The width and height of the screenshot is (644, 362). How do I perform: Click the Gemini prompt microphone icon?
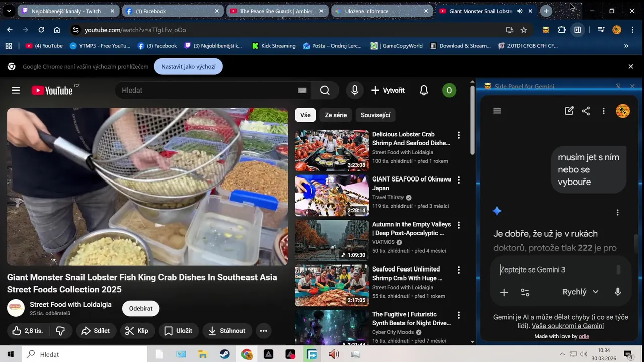click(x=618, y=292)
